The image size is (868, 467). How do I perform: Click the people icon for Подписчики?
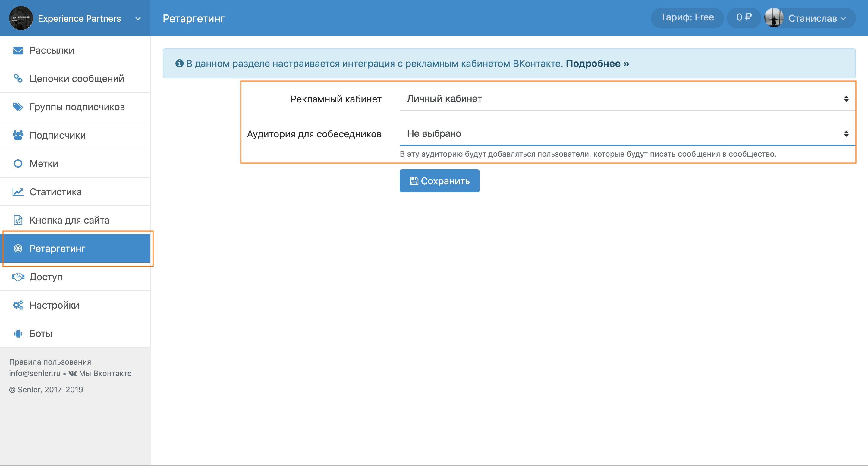click(18, 135)
